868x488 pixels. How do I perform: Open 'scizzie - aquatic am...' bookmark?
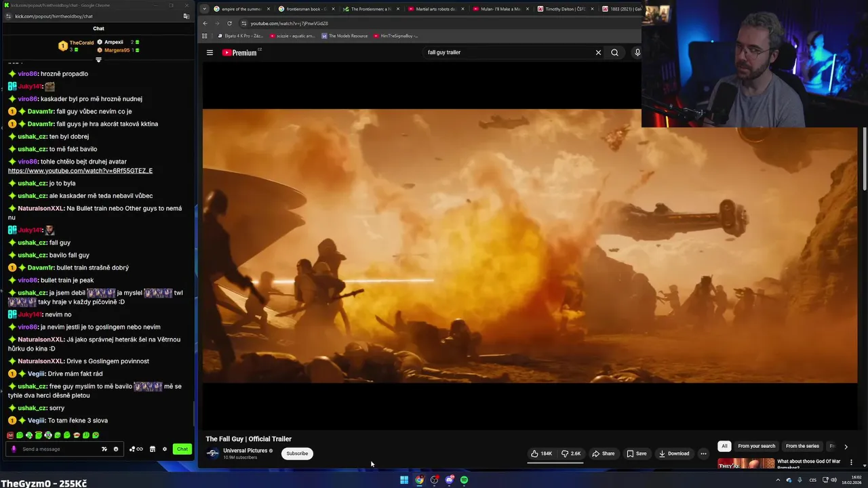coord(292,36)
